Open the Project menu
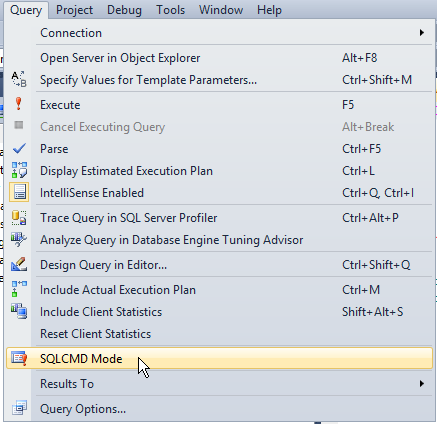437x424 pixels. pyautogui.click(x=74, y=10)
